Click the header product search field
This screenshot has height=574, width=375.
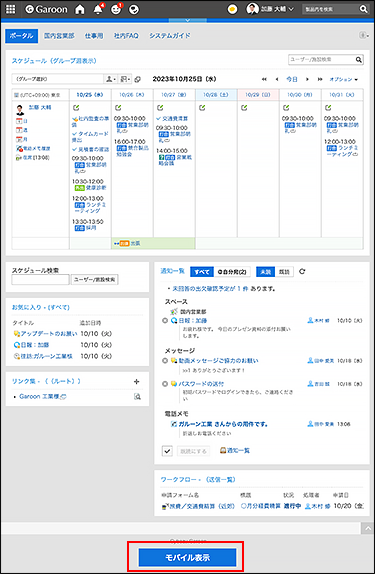330,9
